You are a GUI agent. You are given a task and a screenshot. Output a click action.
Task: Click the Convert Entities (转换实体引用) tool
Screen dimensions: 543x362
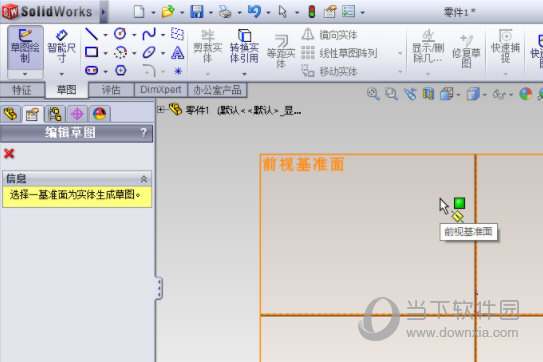[x=244, y=46]
